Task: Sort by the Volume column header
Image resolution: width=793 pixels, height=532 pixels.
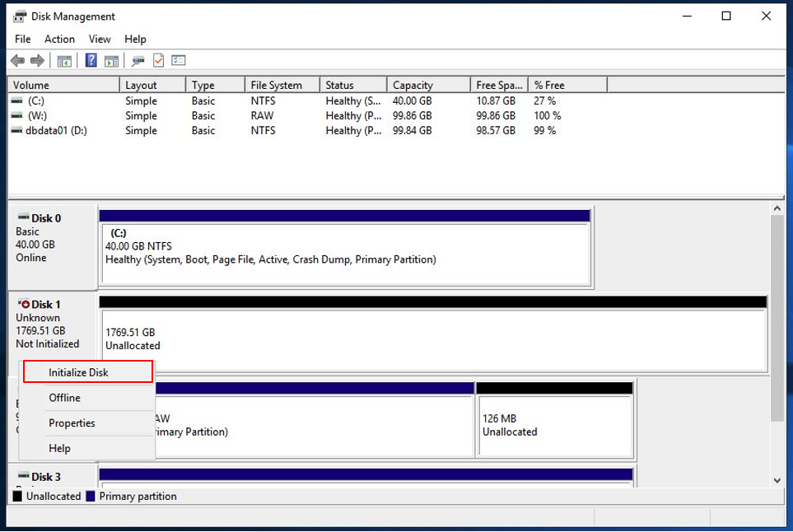Action: click(x=63, y=85)
